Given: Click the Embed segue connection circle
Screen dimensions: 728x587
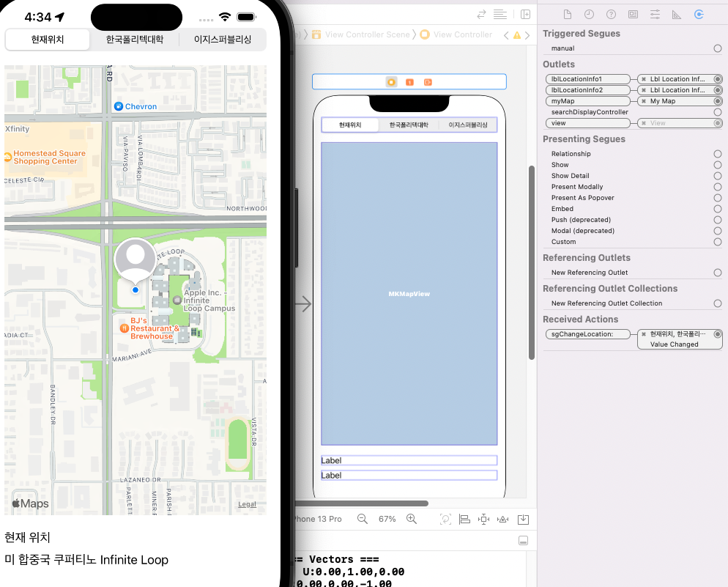Looking at the screenshot, I should 718,209.
